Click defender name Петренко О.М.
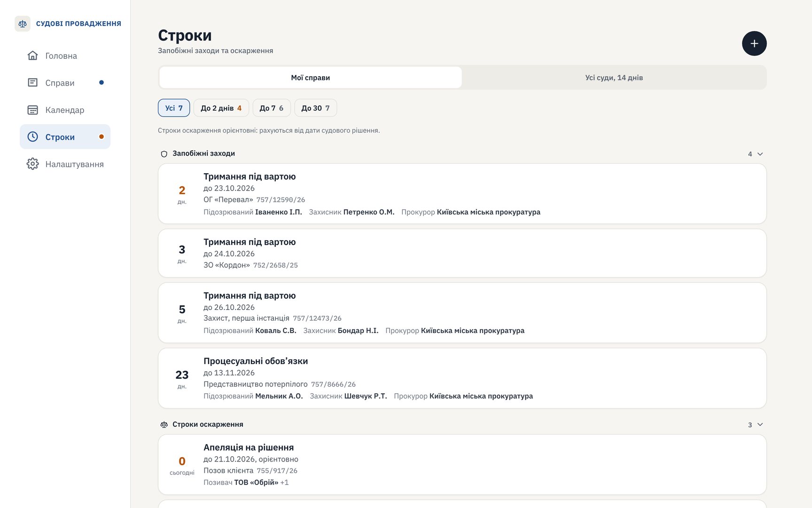812x508 pixels. click(x=369, y=212)
